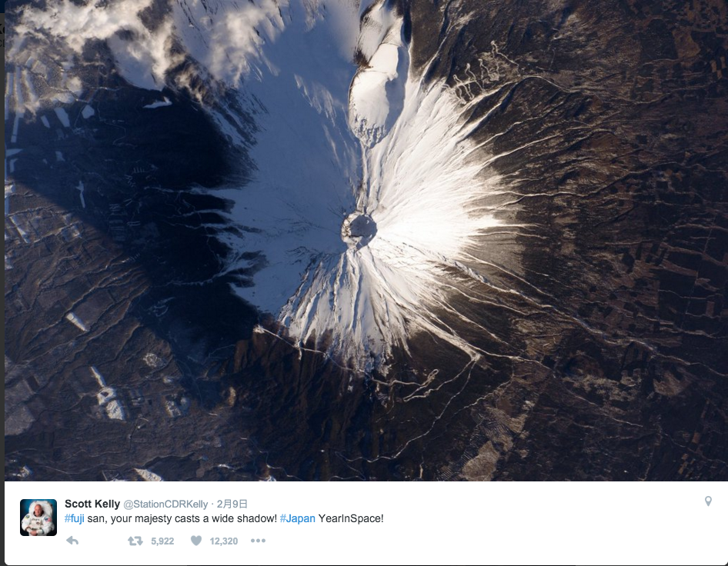View the 5,922 retweet count

[162, 541]
